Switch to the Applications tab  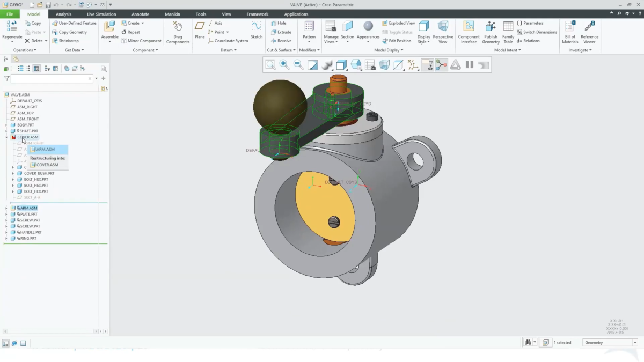(x=296, y=14)
